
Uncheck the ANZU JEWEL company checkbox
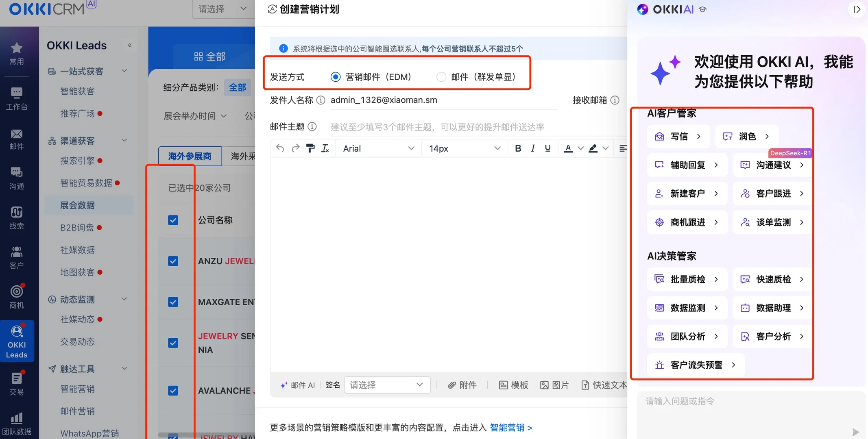click(x=173, y=261)
